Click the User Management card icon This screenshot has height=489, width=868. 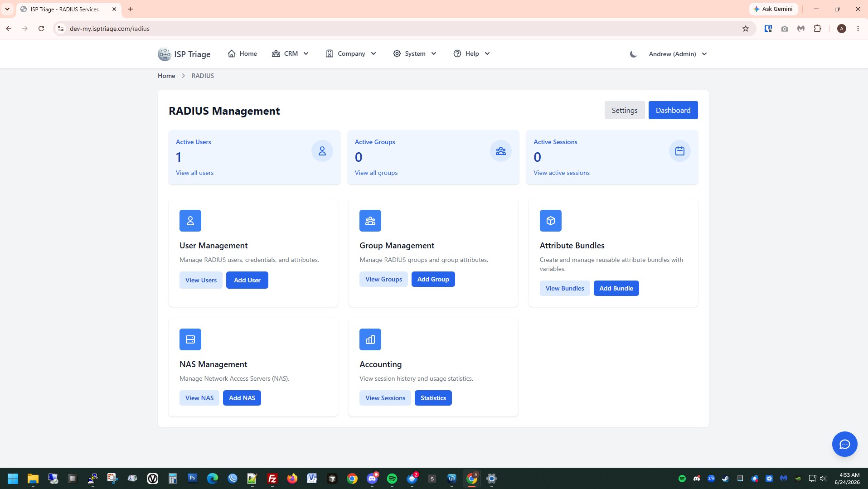(x=190, y=221)
